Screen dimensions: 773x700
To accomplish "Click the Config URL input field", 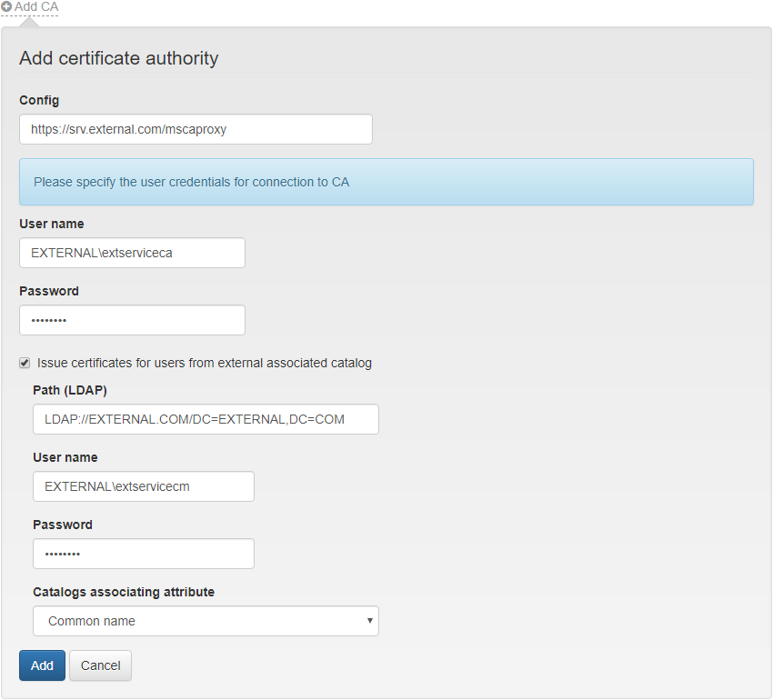I will (196, 129).
